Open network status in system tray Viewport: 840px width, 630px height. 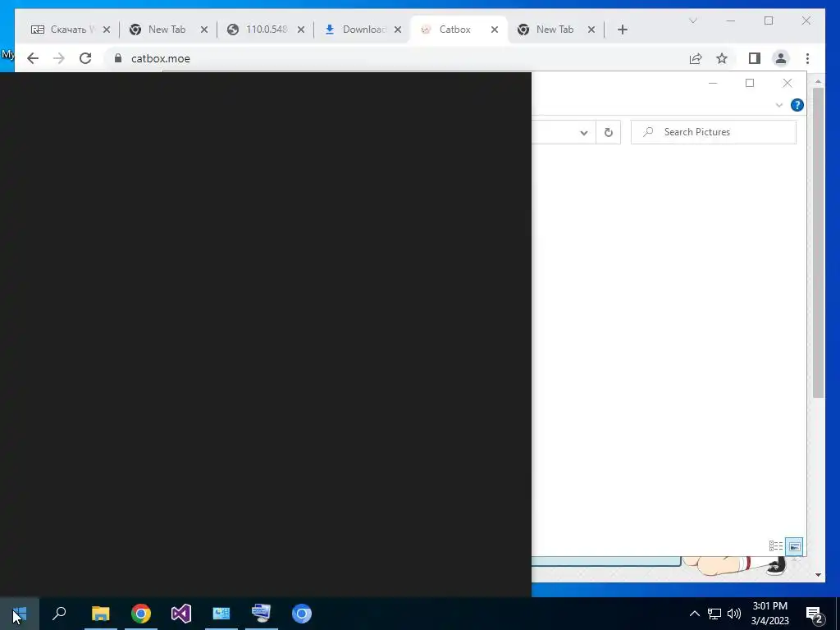[714, 614]
